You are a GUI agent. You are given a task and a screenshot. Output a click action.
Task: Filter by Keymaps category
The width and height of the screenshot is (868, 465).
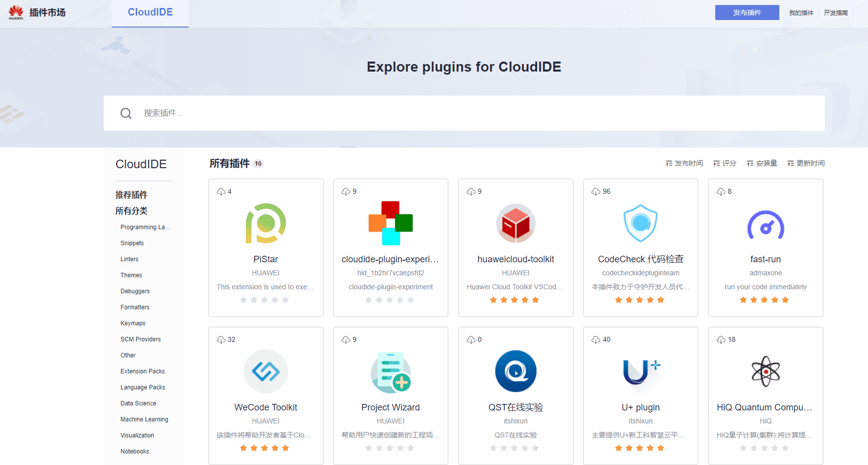coord(133,323)
